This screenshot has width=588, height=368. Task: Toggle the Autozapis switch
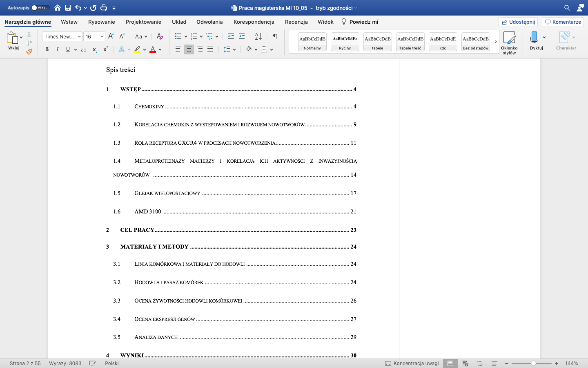tap(40, 8)
